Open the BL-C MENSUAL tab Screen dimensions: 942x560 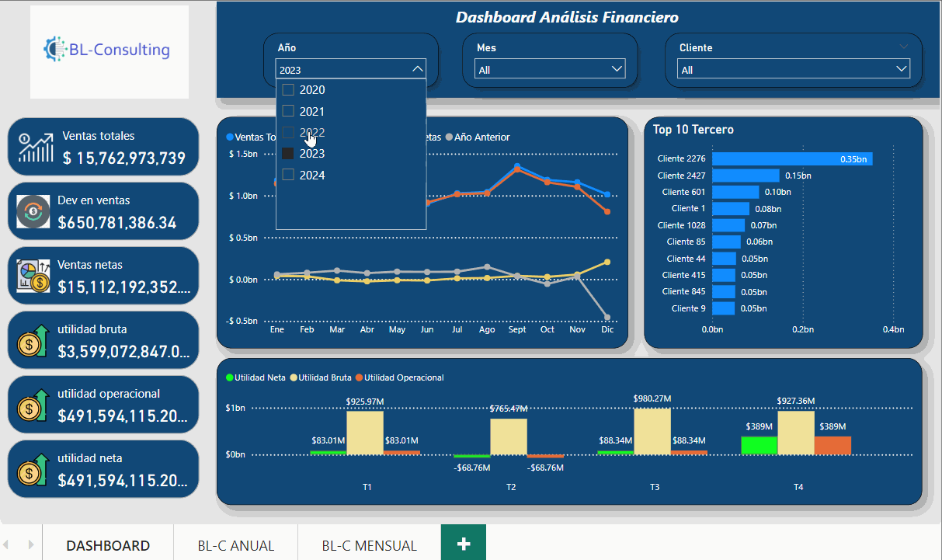click(x=369, y=545)
